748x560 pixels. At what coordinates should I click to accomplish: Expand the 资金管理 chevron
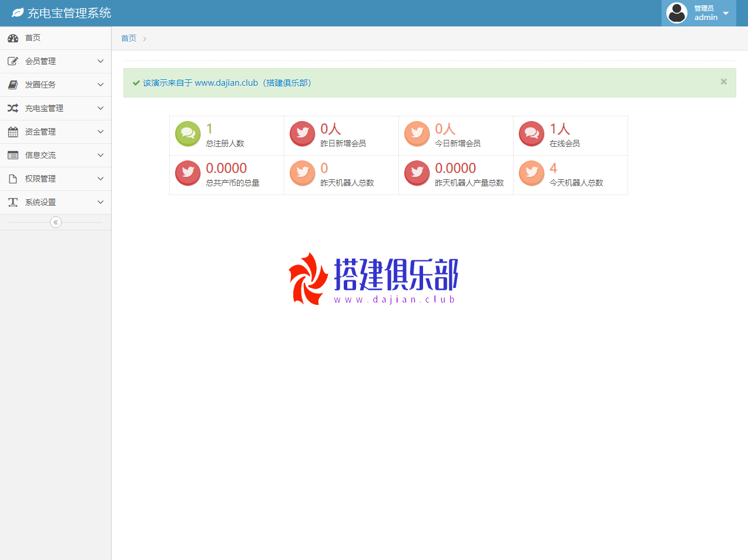click(100, 132)
